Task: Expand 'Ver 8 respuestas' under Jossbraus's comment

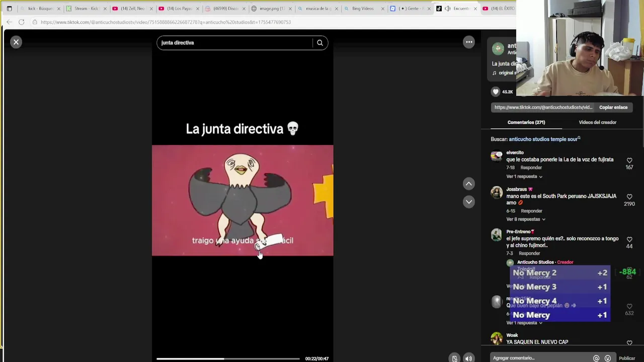Action: pyautogui.click(x=526, y=219)
